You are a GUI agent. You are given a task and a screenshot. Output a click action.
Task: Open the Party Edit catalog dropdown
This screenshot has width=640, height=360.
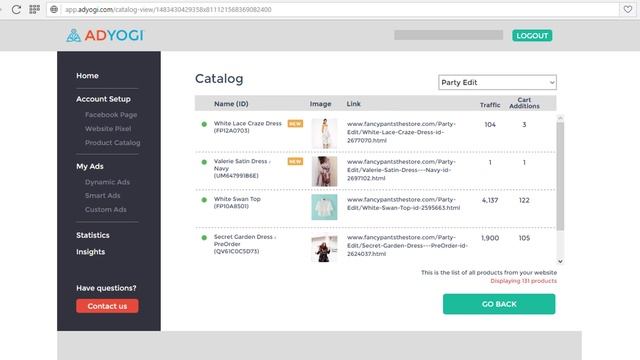tap(497, 82)
